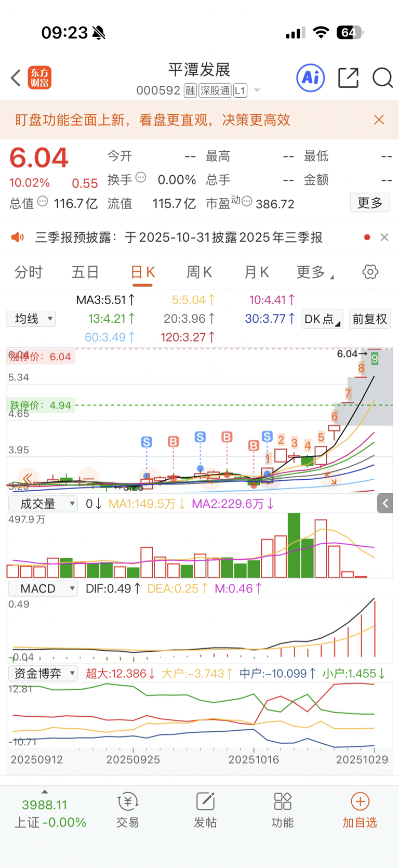The width and height of the screenshot is (399, 868).
Task: Open 更多 chart period menu
Action: 315,272
